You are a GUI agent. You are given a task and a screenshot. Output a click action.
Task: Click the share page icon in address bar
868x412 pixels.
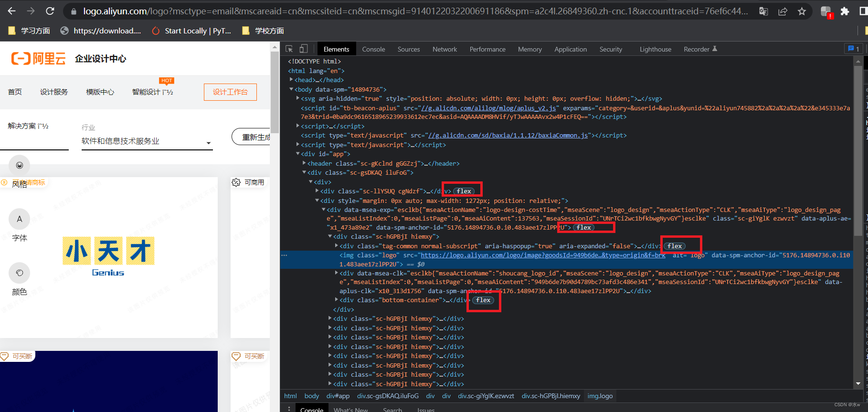coord(783,11)
